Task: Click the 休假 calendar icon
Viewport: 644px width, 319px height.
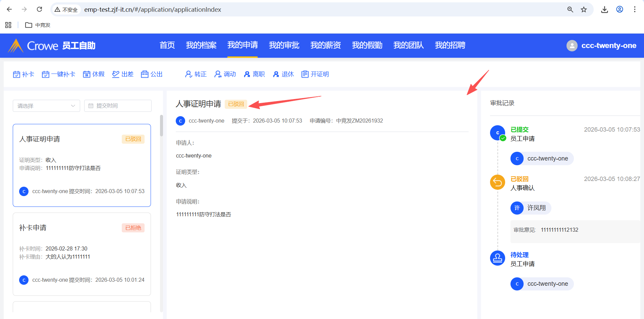Action: (x=87, y=74)
